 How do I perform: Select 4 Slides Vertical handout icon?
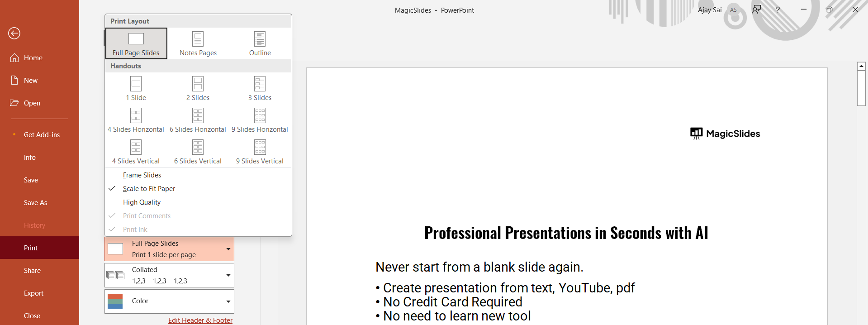(x=136, y=147)
